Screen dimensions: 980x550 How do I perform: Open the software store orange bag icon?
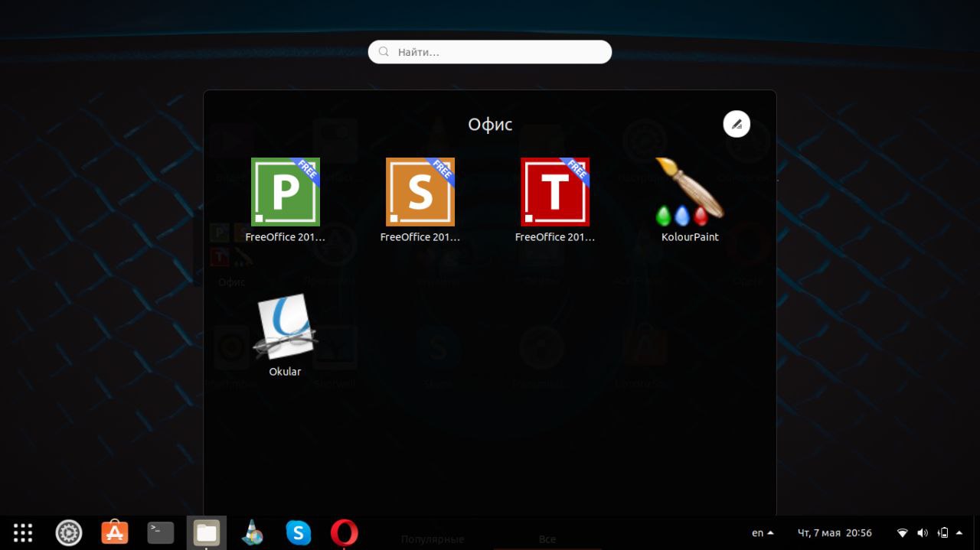tap(115, 532)
